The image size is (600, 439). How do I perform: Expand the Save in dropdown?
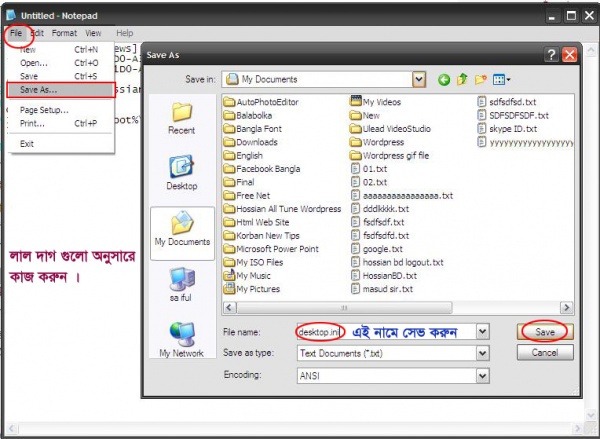[x=419, y=80]
